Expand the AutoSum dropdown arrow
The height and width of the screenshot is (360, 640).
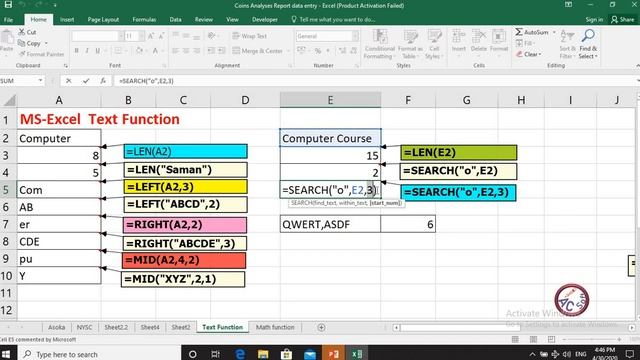coord(554,32)
